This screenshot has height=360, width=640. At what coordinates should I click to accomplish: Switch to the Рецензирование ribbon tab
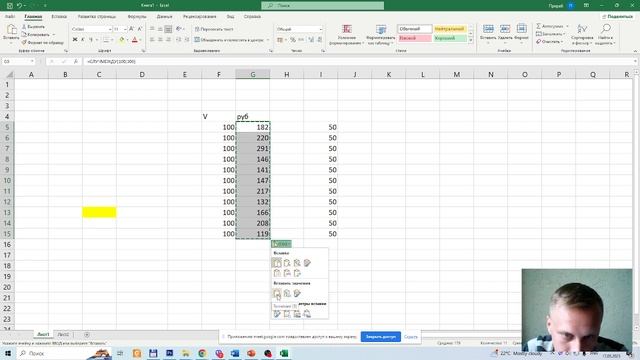[200, 16]
